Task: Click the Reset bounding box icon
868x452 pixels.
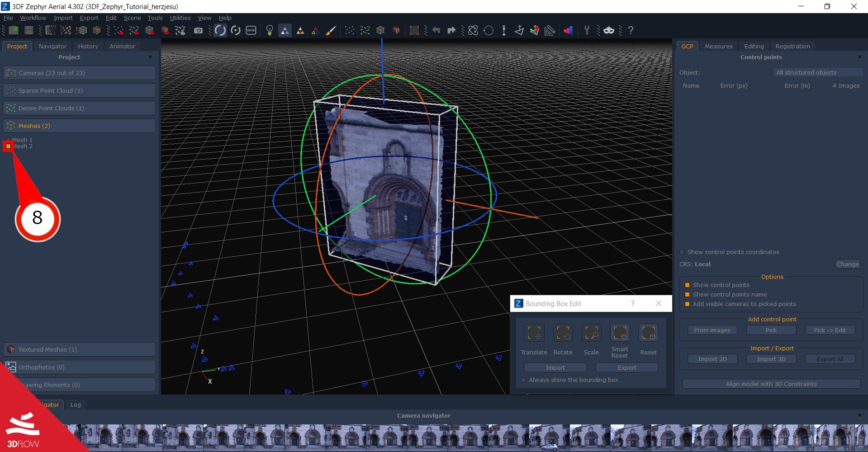Action: tap(649, 333)
